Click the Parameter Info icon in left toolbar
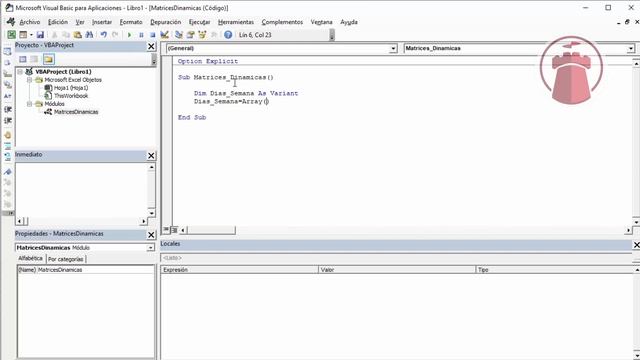The image size is (640, 360). click(7, 84)
